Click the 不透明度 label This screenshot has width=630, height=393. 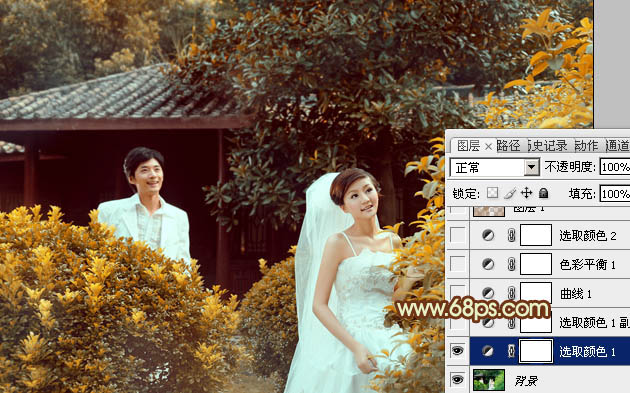coord(570,167)
